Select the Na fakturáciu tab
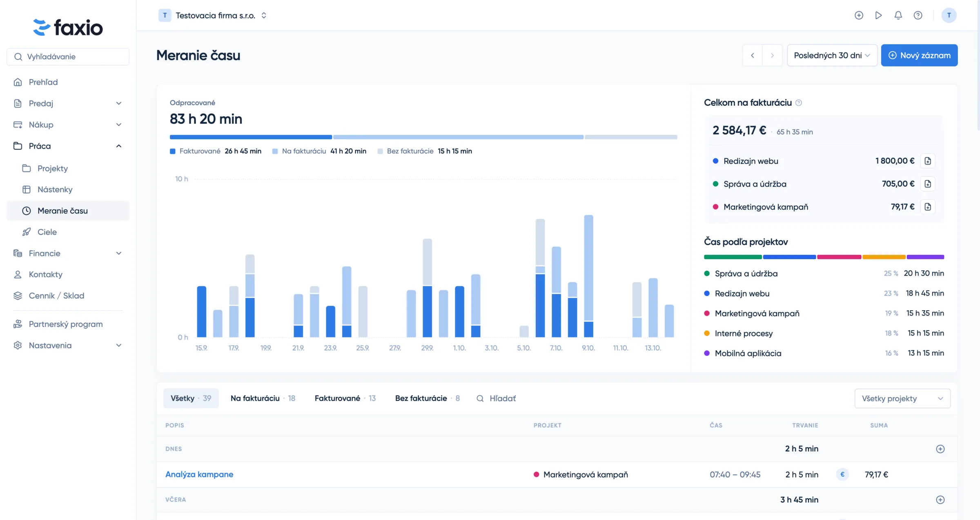This screenshot has width=980, height=520. pos(263,398)
